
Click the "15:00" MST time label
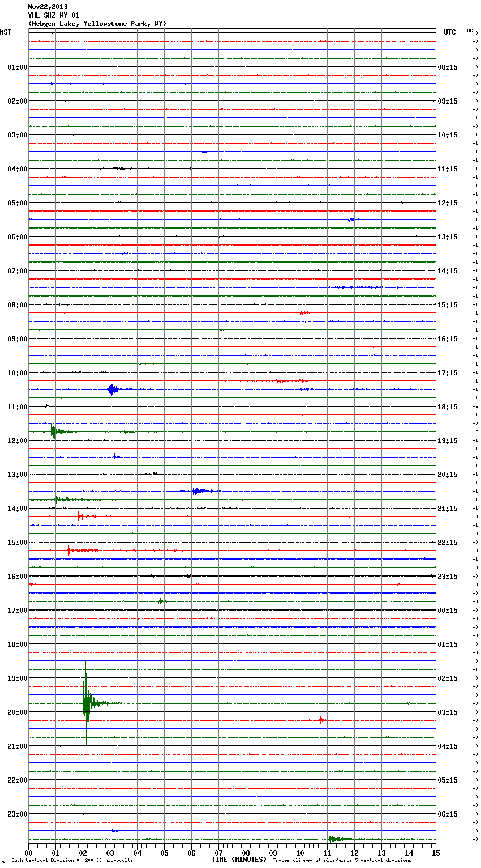tap(17, 542)
